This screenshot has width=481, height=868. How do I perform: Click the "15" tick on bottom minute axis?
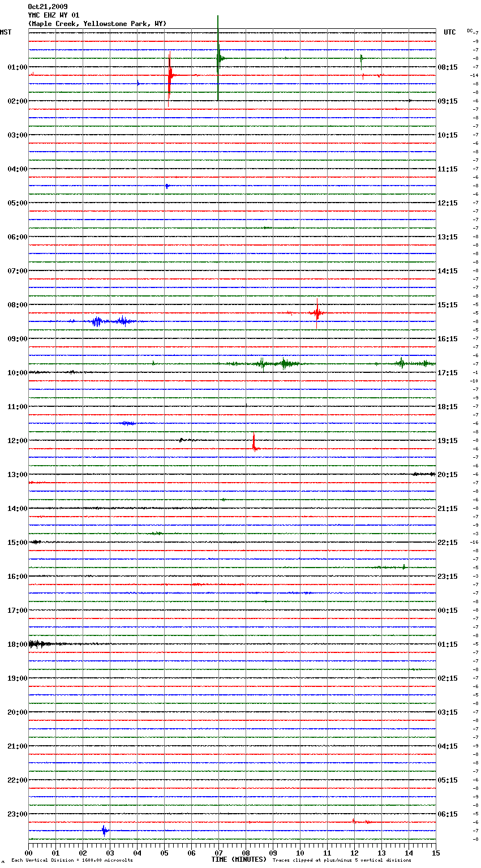point(436,853)
